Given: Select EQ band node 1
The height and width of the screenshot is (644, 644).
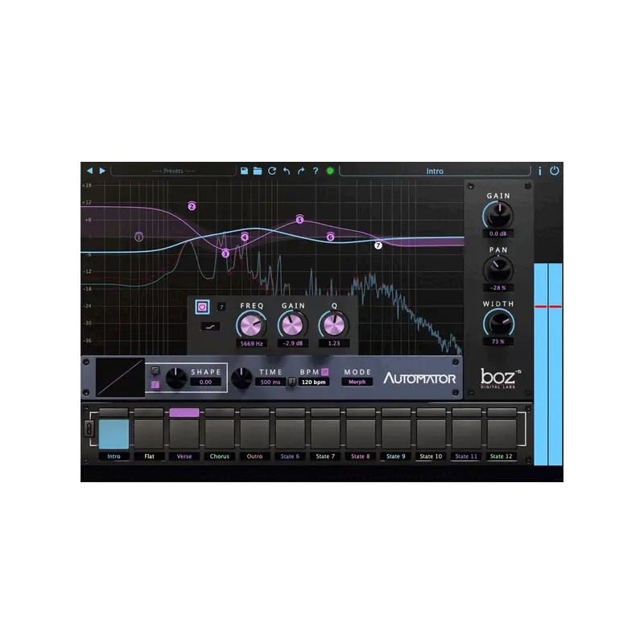Looking at the screenshot, I should (138, 237).
